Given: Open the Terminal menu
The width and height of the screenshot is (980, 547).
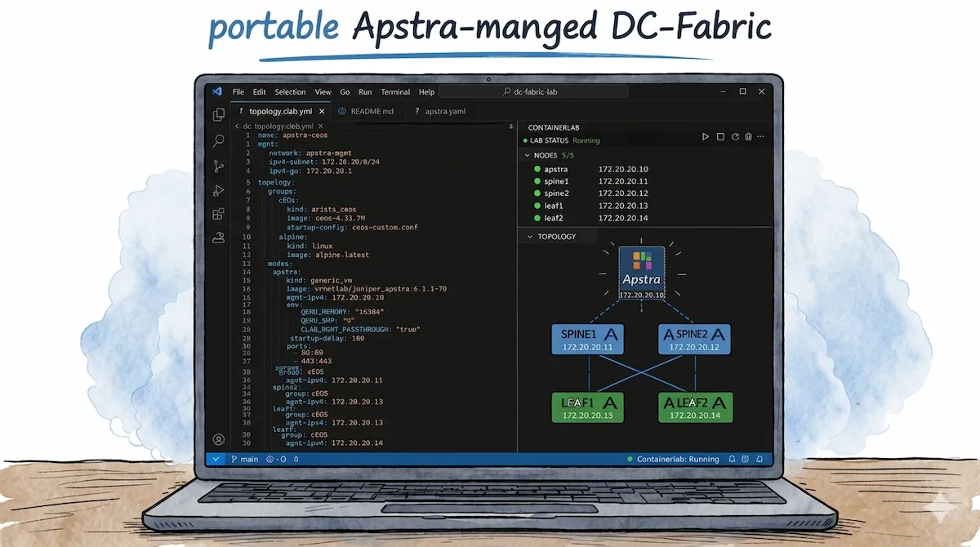Looking at the screenshot, I should pos(394,91).
